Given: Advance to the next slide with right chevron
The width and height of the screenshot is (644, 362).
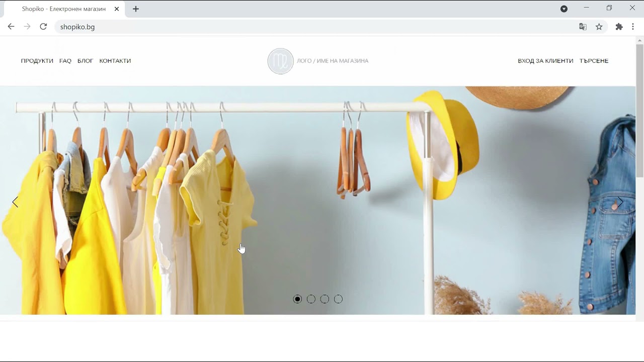Looking at the screenshot, I should tap(620, 202).
